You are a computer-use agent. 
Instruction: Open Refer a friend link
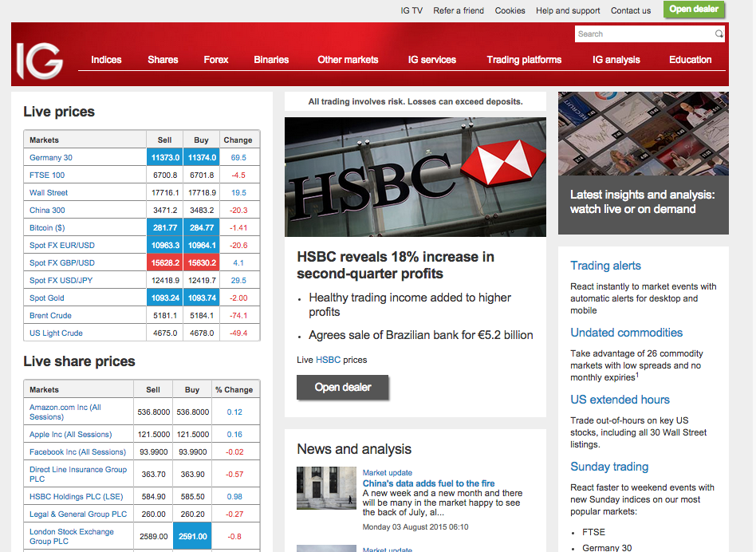point(458,10)
